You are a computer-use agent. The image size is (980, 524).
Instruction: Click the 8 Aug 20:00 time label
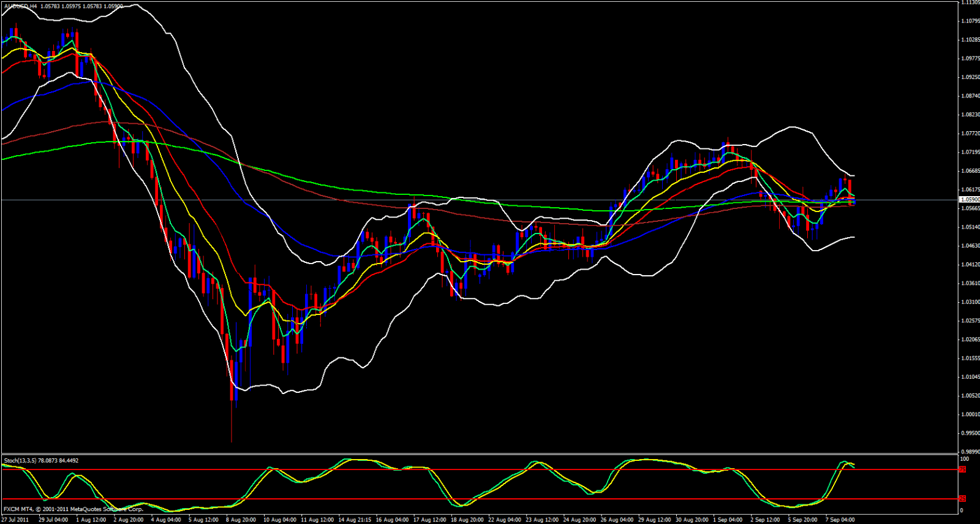click(241, 520)
